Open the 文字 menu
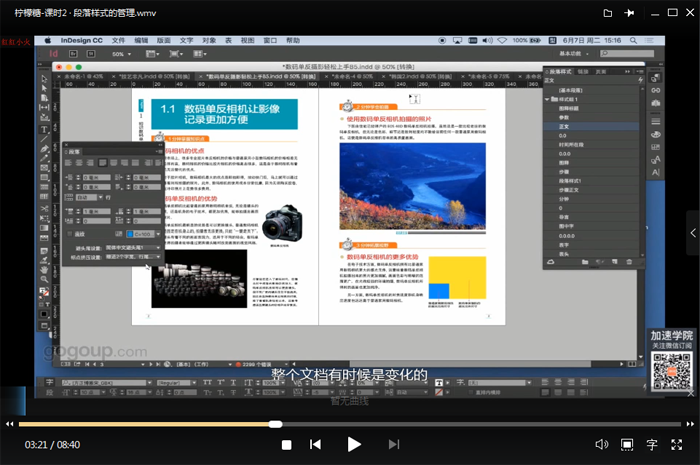This screenshot has width=700, height=465. (186, 40)
